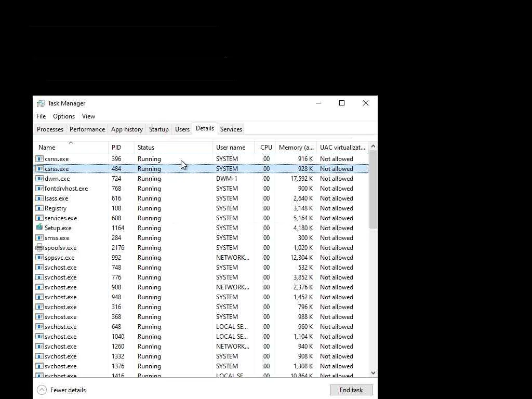
Task: Click the Registry process icon
Action: pos(39,208)
